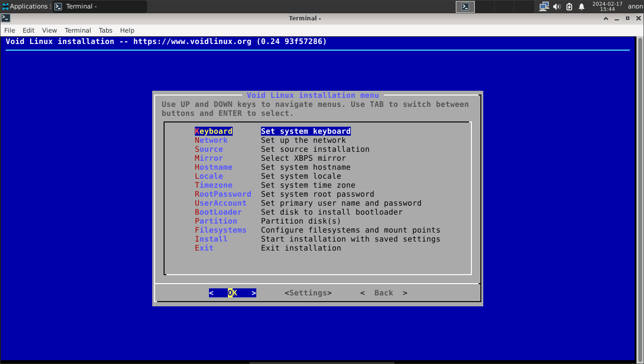Open the Terminal menu
This screenshot has width=644, height=364.
click(78, 30)
